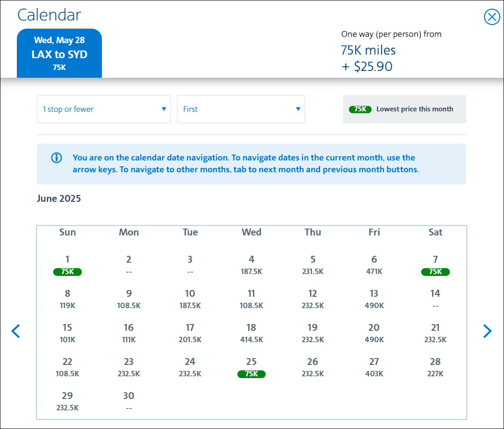
Task: Select June 2 with no availability
Action: (129, 265)
